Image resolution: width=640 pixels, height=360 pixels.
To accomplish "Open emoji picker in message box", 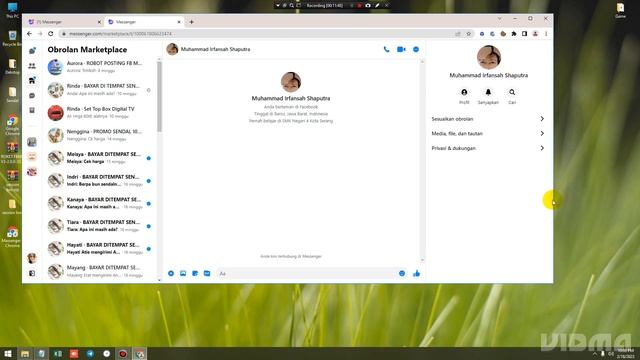I will (x=402, y=273).
